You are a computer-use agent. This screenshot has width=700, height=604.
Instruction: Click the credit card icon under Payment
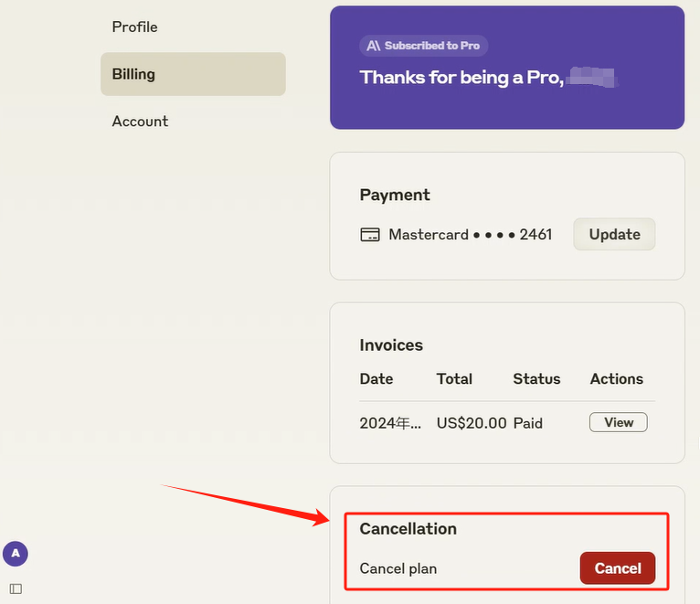(370, 235)
